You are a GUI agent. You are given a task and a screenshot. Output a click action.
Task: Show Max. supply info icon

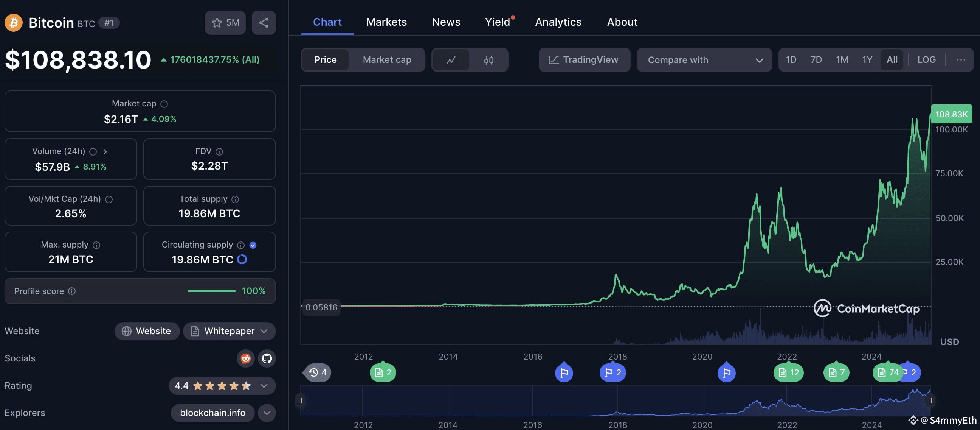tap(97, 245)
